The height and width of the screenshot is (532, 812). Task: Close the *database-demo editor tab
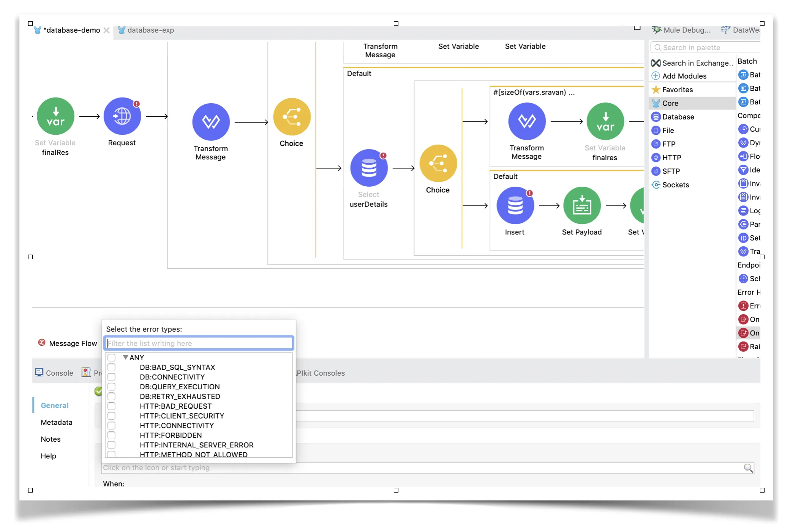click(107, 30)
